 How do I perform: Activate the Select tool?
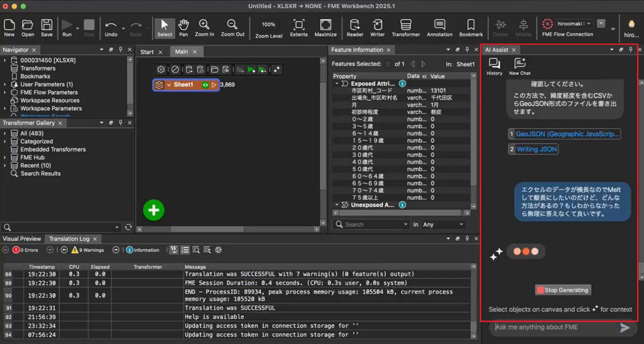click(165, 28)
